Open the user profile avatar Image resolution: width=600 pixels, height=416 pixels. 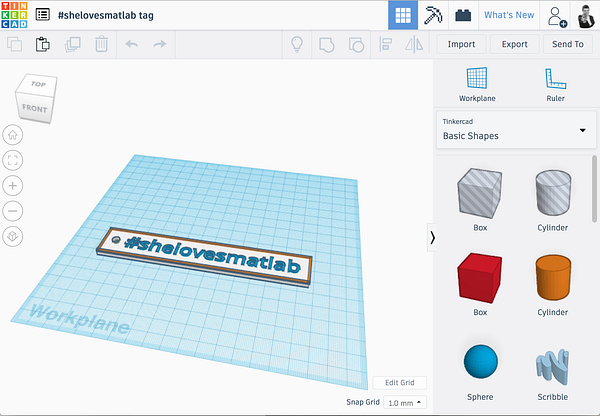pos(586,16)
